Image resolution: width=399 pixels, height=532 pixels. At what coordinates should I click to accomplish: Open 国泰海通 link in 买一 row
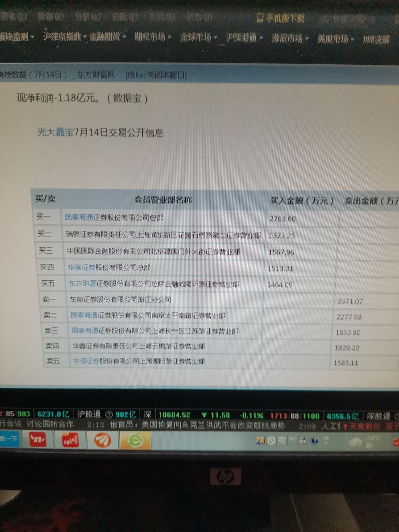coord(79,217)
